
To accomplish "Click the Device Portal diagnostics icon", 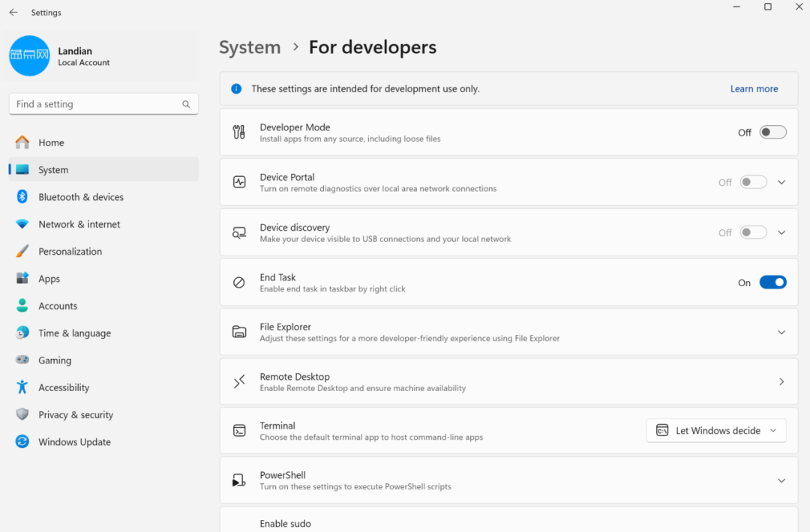I will 239,182.
